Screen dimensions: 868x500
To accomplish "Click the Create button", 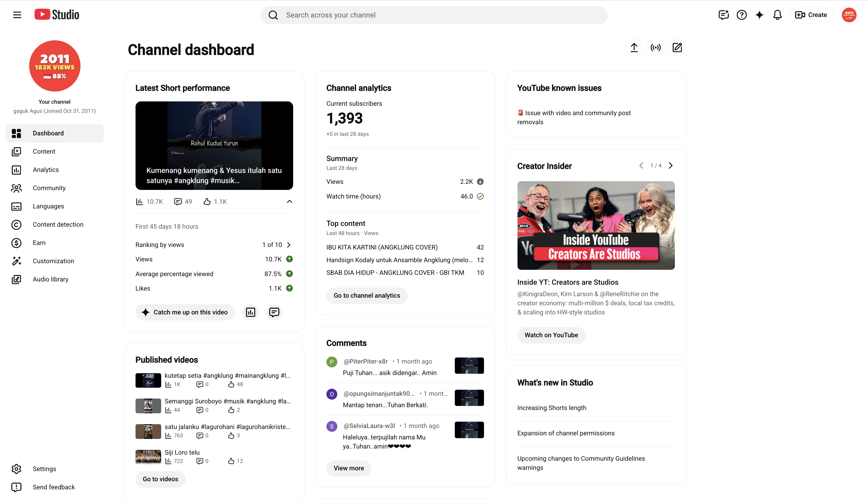I will pyautogui.click(x=812, y=15).
